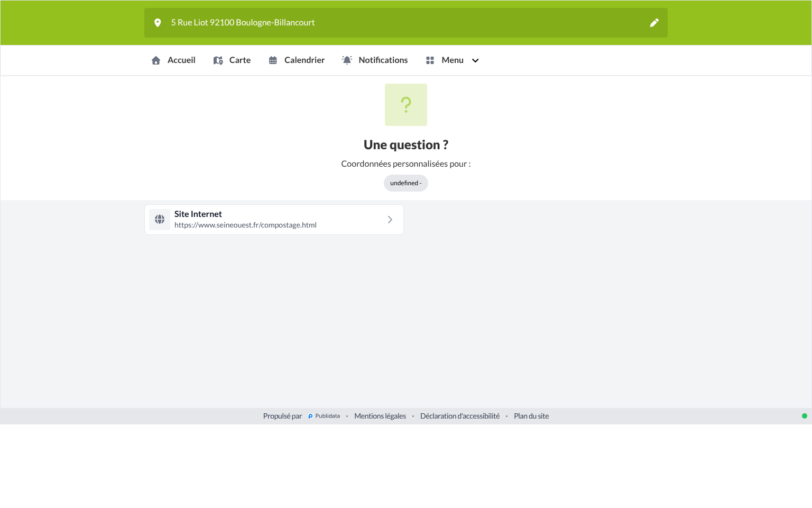This screenshot has width=812, height=508.
Task: Click the undefined - chip
Action: tap(406, 183)
